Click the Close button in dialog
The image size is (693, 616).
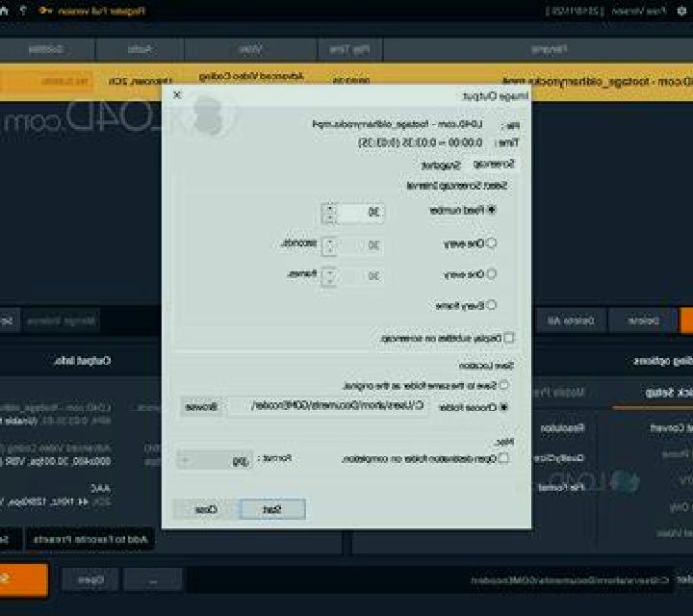206,509
